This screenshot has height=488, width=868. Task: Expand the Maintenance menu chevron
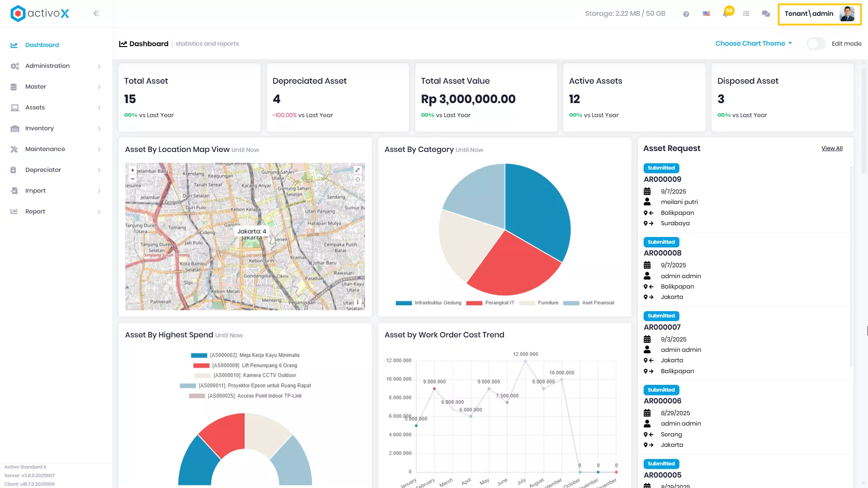tap(99, 150)
